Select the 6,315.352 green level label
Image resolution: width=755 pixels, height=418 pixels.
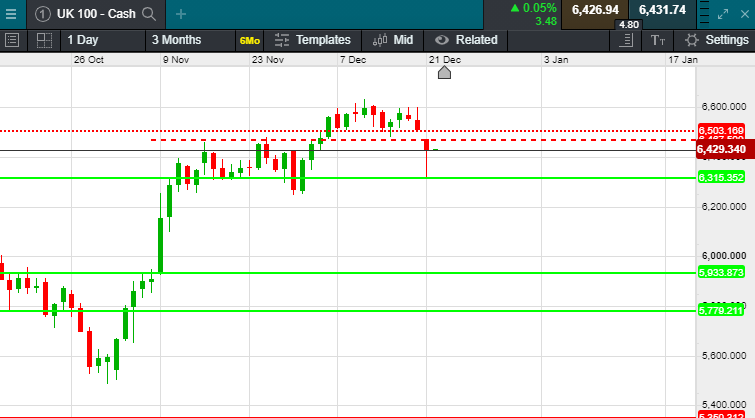(x=721, y=178)
